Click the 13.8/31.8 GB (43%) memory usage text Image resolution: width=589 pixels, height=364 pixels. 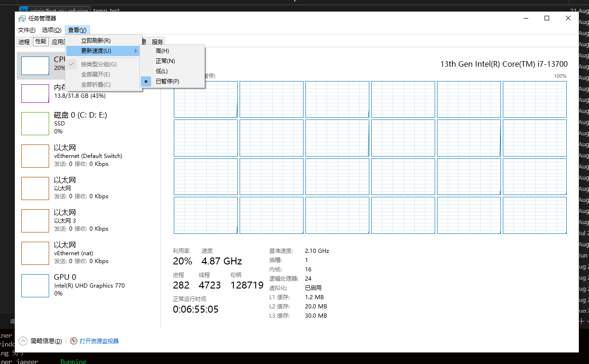click(80, 96)
